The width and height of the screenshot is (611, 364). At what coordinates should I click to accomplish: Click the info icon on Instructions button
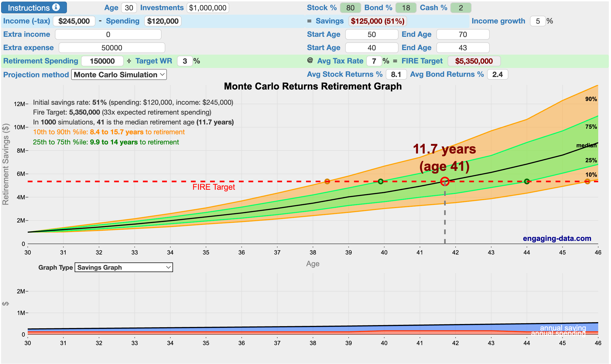pyautogui.click(x=56, y=7)
